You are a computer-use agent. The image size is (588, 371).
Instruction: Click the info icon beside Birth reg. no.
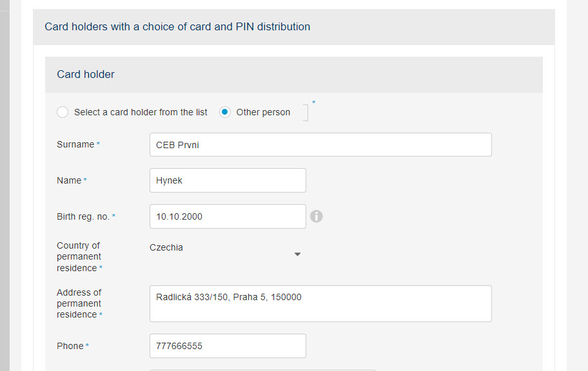point(316,216)
